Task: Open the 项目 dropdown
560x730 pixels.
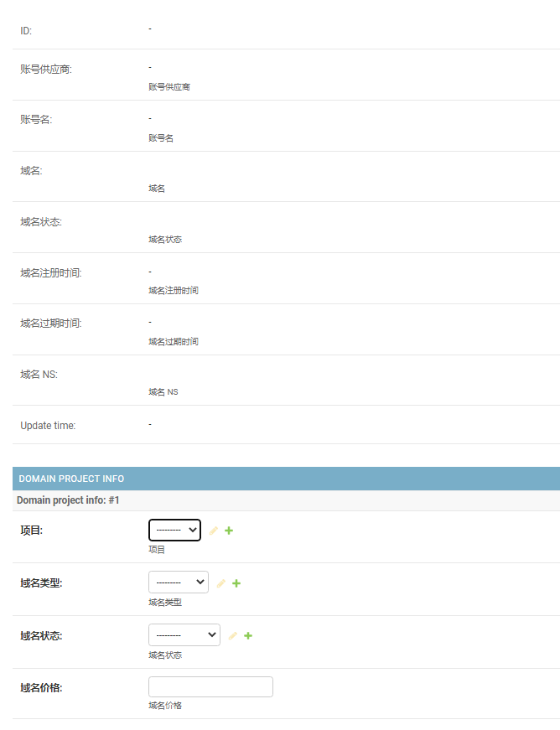Action: pos(174,531)
